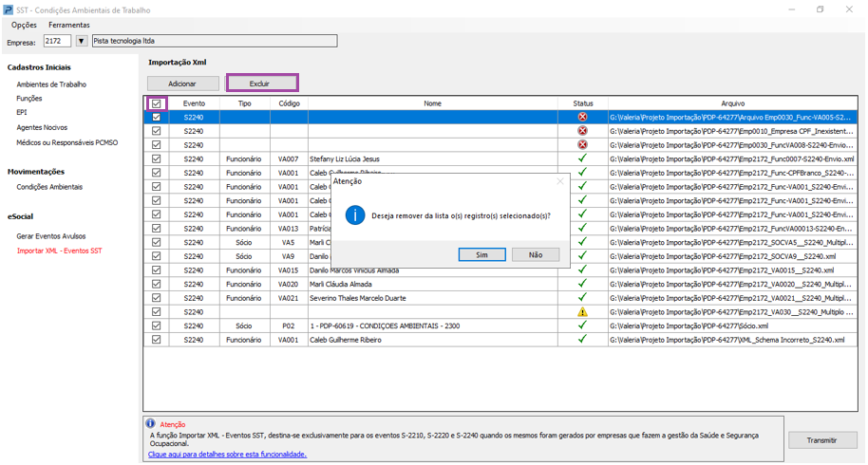Uncheck the Marli Cláudia Almada row checkbox
The height and width of the screenshot is (465, 868).
[156, 285]
